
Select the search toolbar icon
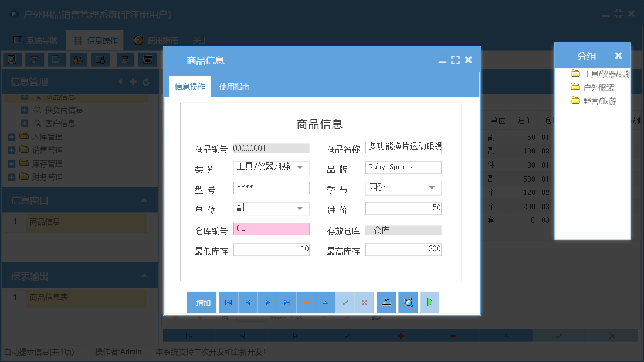click(12, 59)
